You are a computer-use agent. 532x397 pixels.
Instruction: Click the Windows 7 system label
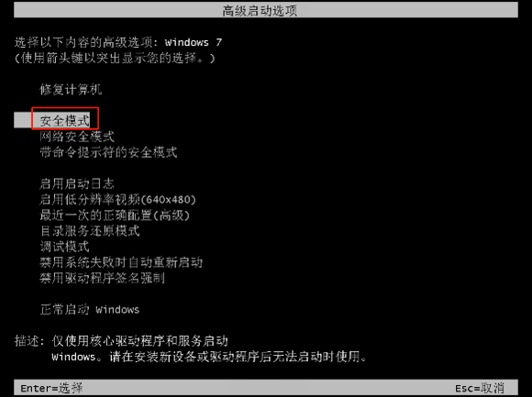194,42
